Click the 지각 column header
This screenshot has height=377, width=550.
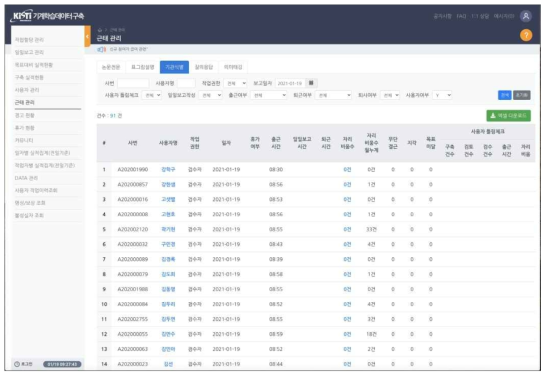[412, 143]
